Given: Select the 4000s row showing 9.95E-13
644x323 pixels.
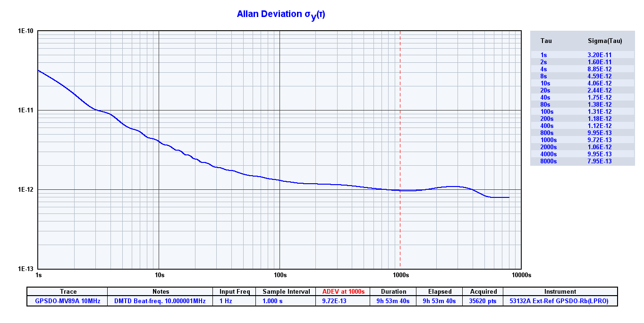Looking at the screenshot, I should point(582,154).
